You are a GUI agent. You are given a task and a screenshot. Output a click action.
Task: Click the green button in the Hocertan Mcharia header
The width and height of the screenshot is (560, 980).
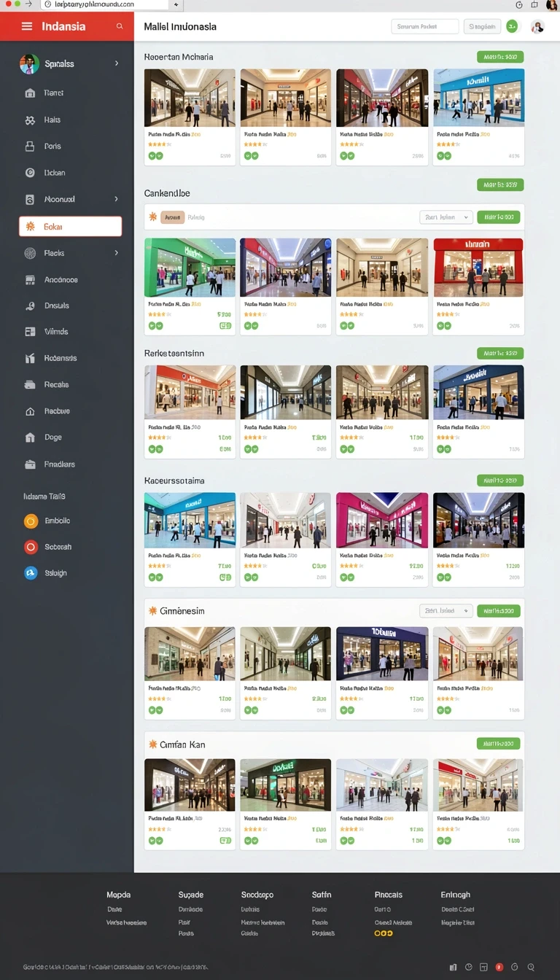[500, 57]
